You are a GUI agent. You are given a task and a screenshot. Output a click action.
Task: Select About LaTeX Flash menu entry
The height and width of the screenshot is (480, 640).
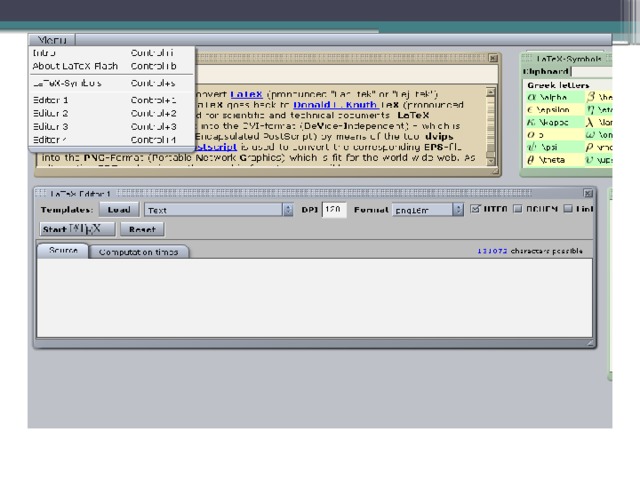(75, 66)
